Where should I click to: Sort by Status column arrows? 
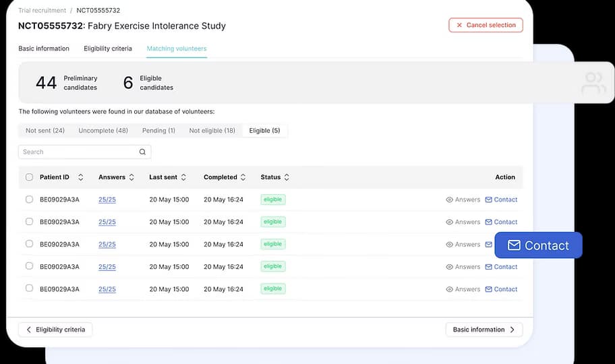click(x=287, y=177)
